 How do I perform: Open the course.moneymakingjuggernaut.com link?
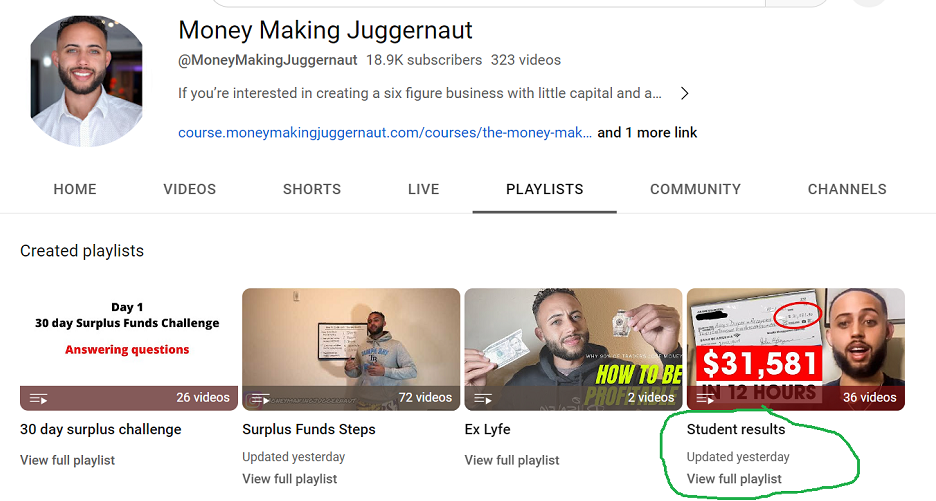[x=385, y=133]
